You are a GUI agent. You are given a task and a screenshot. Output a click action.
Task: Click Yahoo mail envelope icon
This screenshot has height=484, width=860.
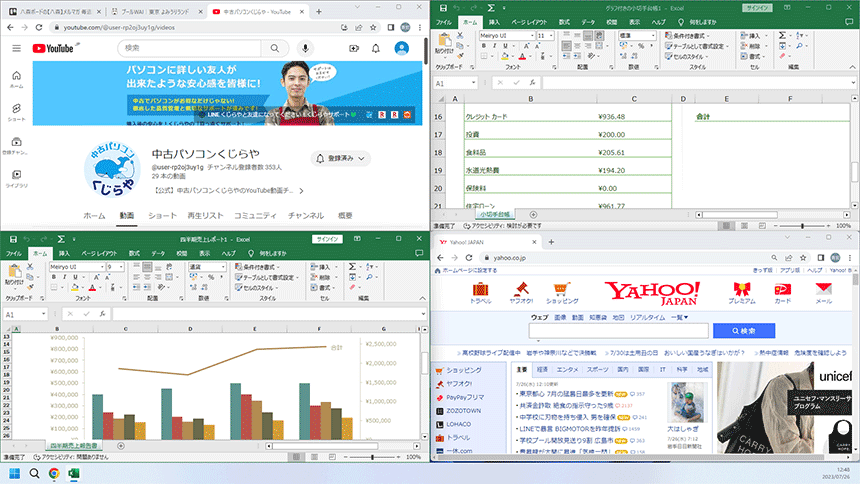point(824,289)
